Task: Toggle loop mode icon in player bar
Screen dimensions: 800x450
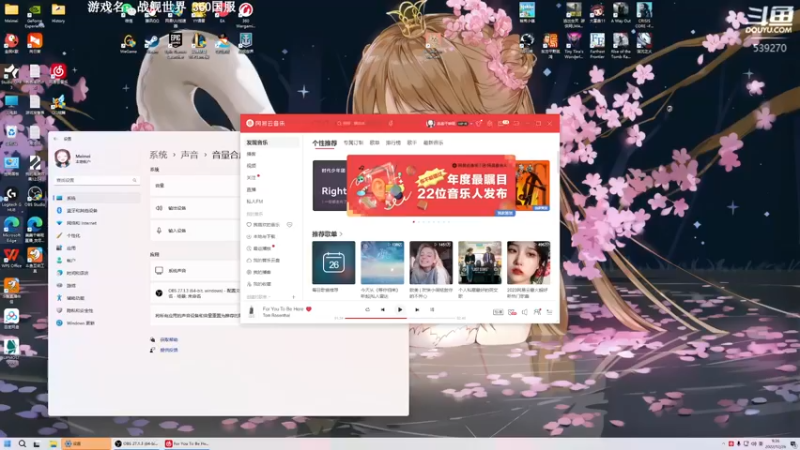Action: [x=367, y=310]
